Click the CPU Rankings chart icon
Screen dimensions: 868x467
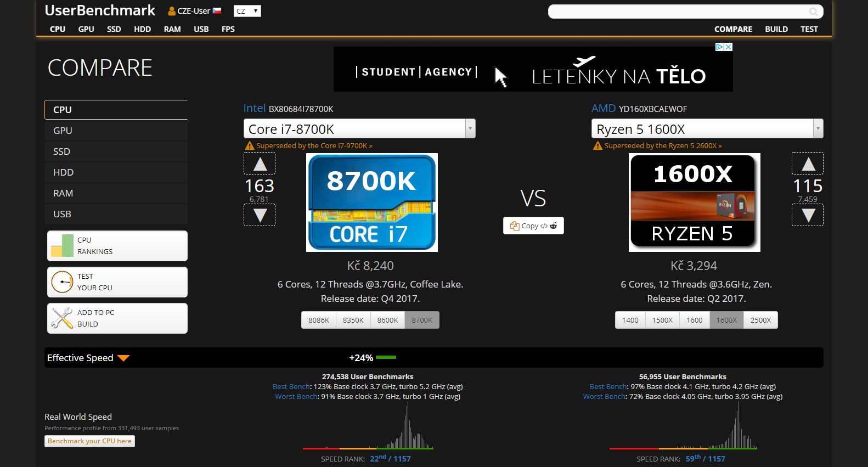coord(62,246)
